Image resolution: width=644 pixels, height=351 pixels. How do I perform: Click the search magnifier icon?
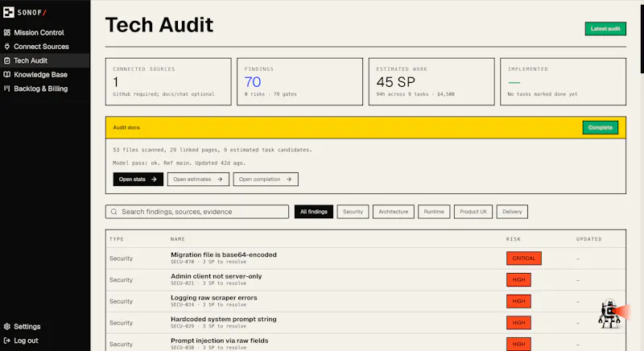[x=114, y=212]
